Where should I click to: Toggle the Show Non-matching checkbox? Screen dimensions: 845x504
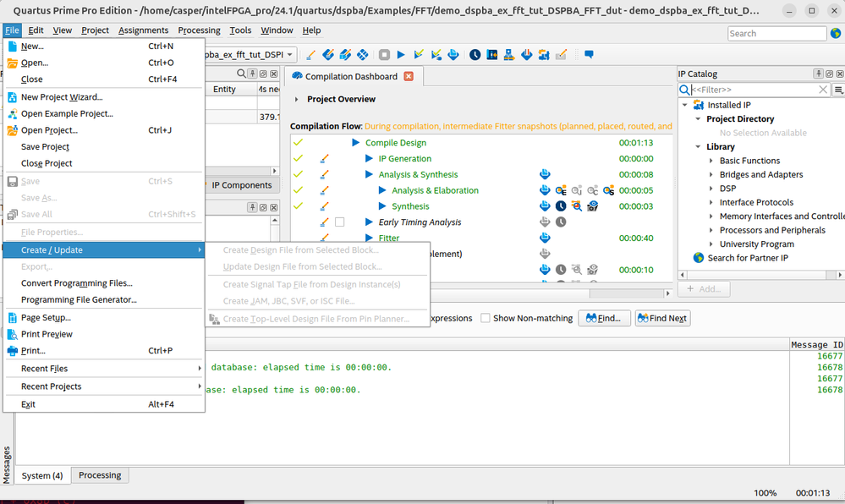click(485, 318)
